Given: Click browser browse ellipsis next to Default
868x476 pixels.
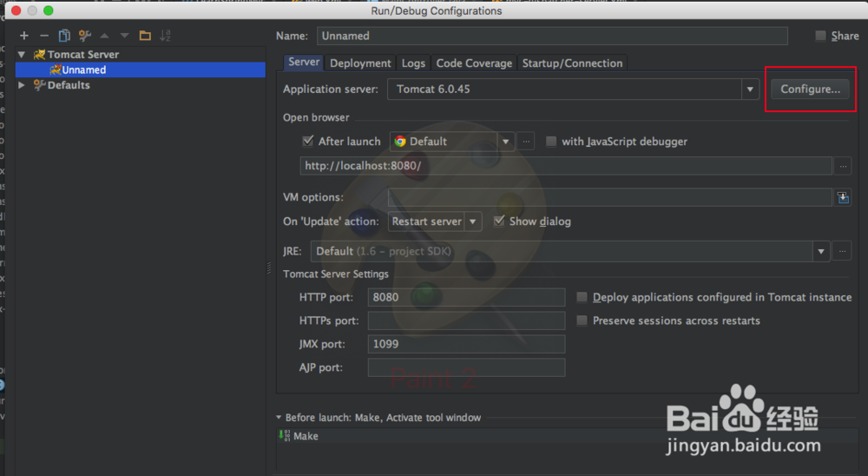Looking at the screenshot, I should tap(526, 142).
